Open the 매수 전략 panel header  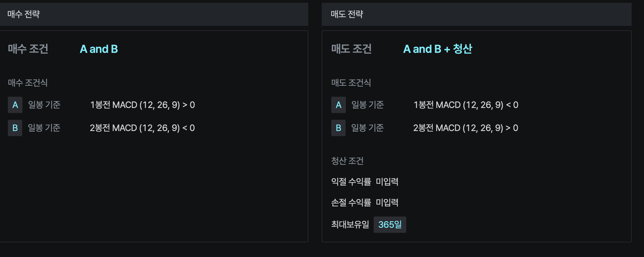(x=24, y=14)
